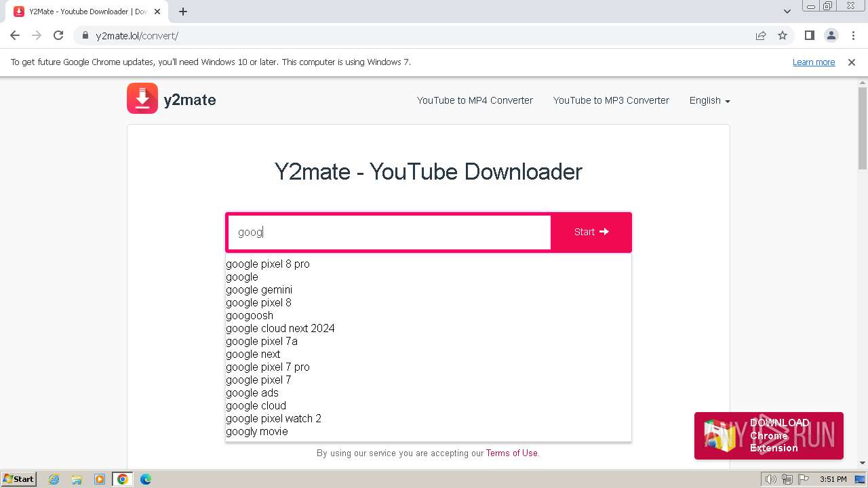The height and width of the screenshot is (488, 868).
Task: Click the Chrome taskbar icon
Action: (123, 479)
